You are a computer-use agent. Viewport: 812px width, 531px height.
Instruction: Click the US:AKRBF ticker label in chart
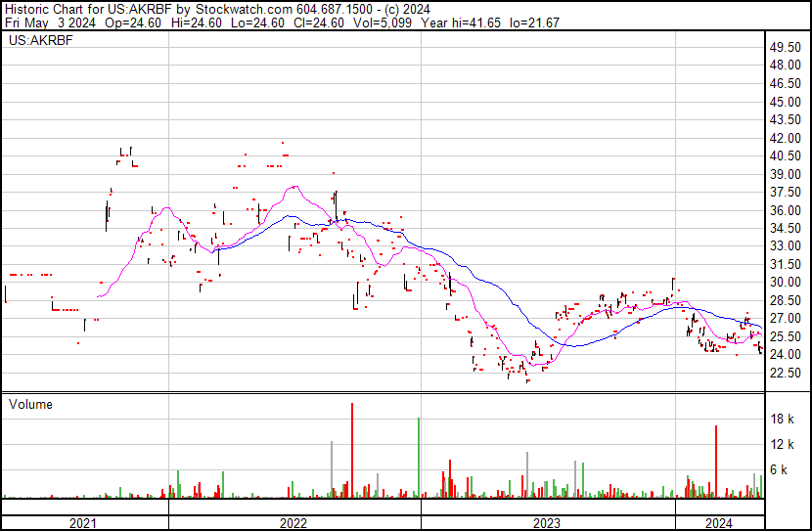(x=36, y=41)
